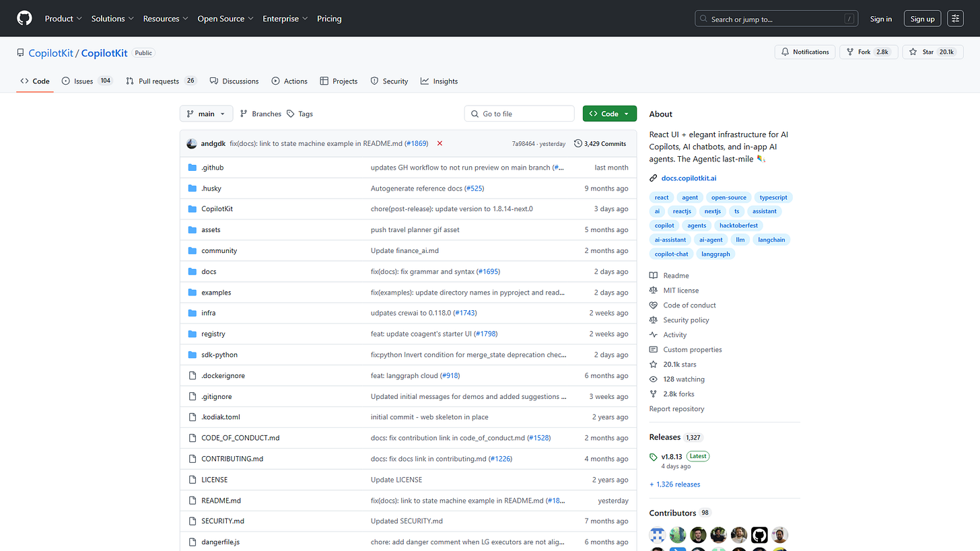Click the Readme book icon
Viewport: 980px width, 551px height.
pos(654,276)
